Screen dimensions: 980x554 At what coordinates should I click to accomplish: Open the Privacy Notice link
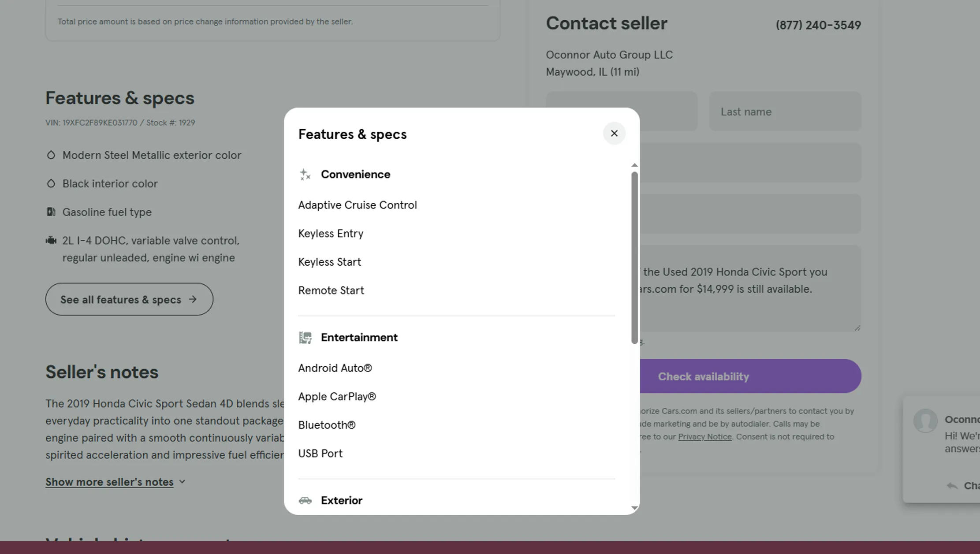tap(704, 436)
